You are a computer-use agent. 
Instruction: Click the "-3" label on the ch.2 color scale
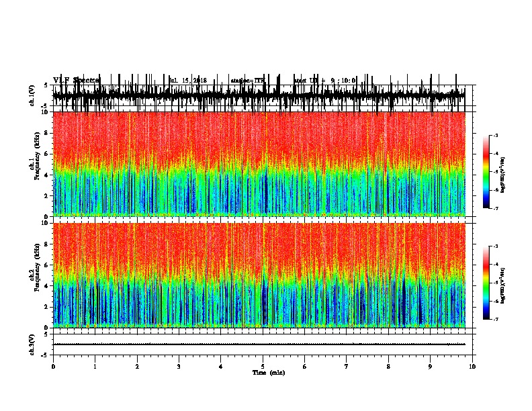point(495,246)
